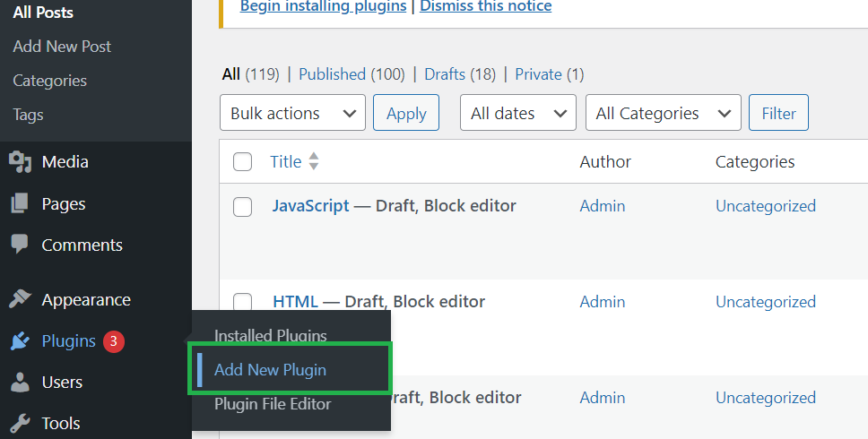Expand the All dates dropdown
This screenshot has height=439, width=868.
point(517,114)
